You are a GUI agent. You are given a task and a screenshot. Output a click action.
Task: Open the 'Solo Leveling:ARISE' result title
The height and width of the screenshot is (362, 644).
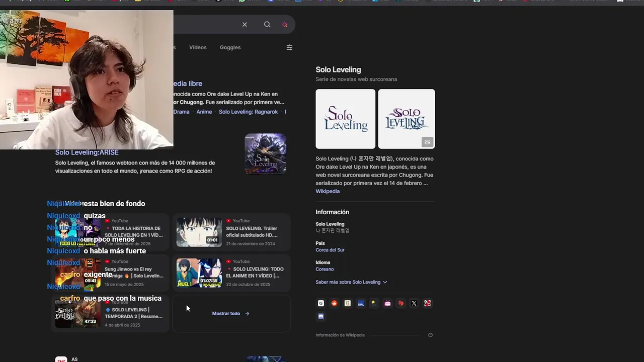87,152
